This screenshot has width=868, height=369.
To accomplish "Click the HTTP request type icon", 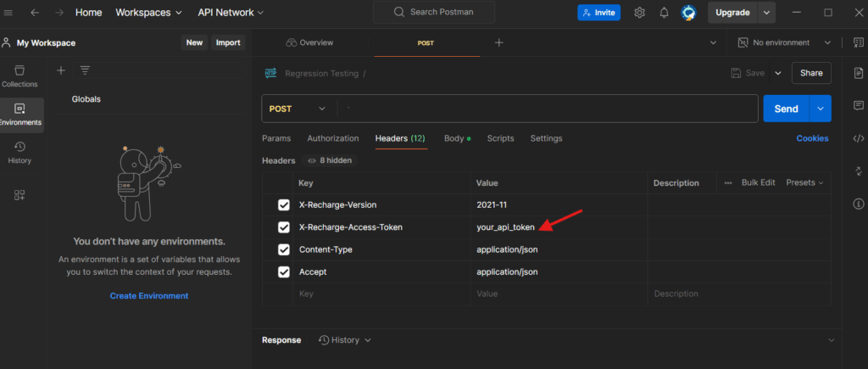I will click(x=270, y=73).
